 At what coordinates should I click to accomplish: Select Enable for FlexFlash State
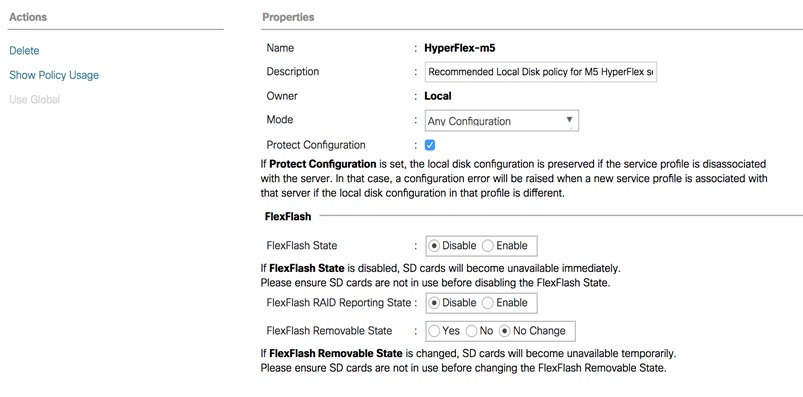pos(488,246)
